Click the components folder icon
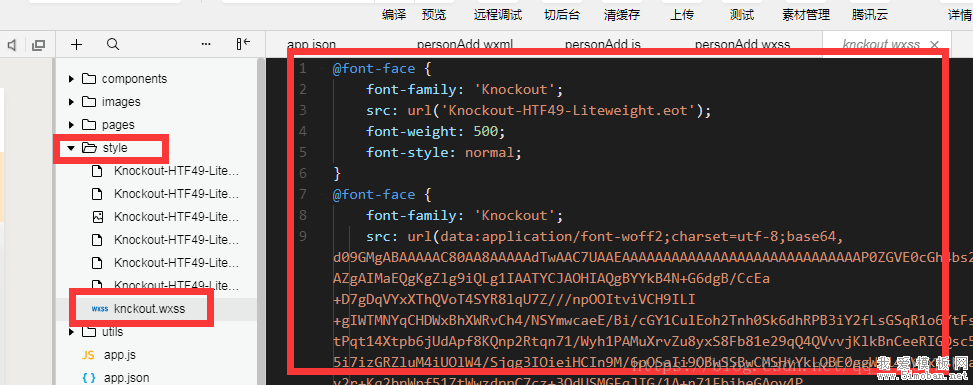Screen dimensions: 973x385 [x=89, y=79]
